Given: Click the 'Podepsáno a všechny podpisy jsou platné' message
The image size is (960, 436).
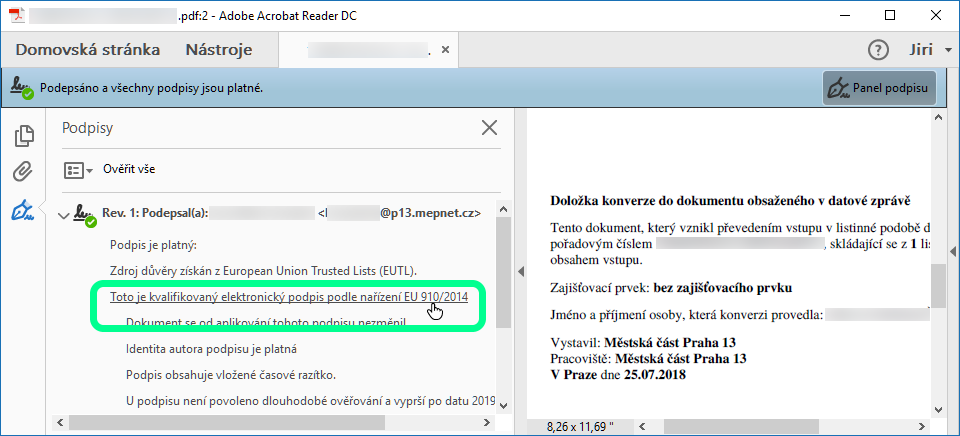Looking at the screenshot, I should tap(152, 88).
